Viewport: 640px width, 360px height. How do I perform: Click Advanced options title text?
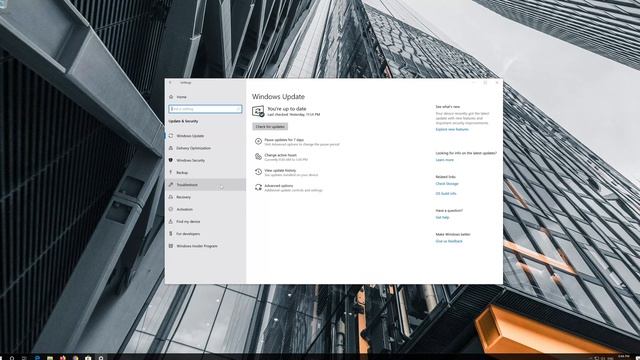(x=278, y=186)
